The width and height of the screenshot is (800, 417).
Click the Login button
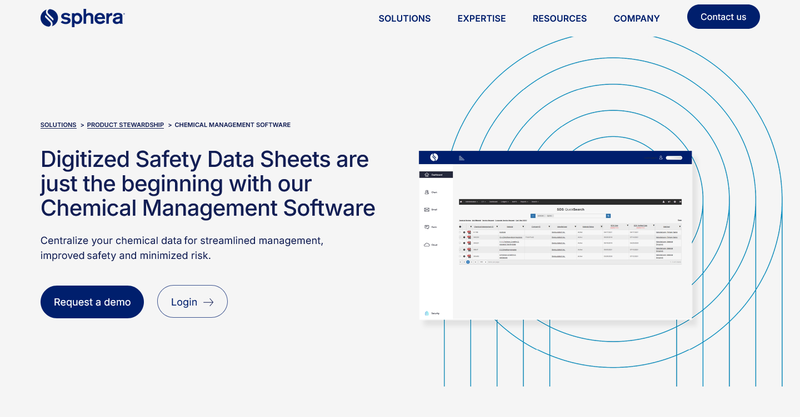coord(192,302)
